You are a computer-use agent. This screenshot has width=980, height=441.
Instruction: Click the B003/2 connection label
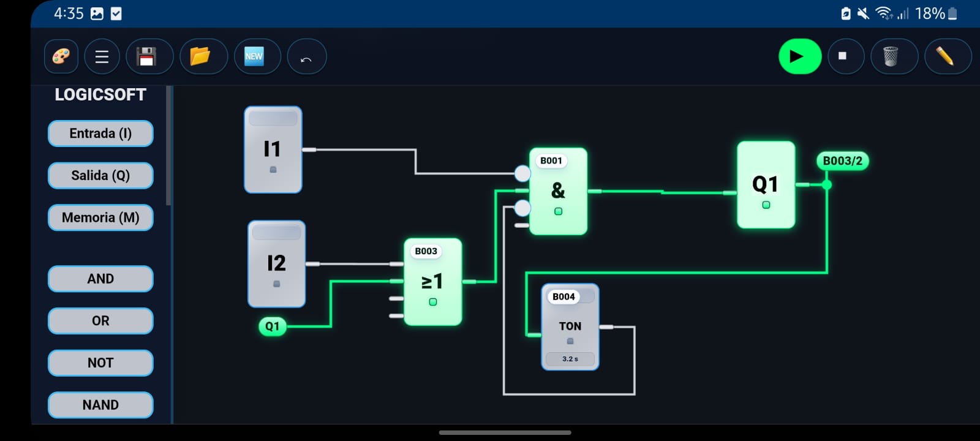(842, 161)
